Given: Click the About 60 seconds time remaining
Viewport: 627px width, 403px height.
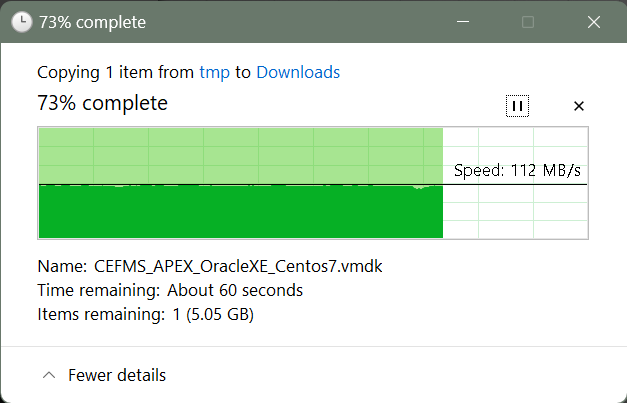Looking at the screenshot, I should point(235,290).
